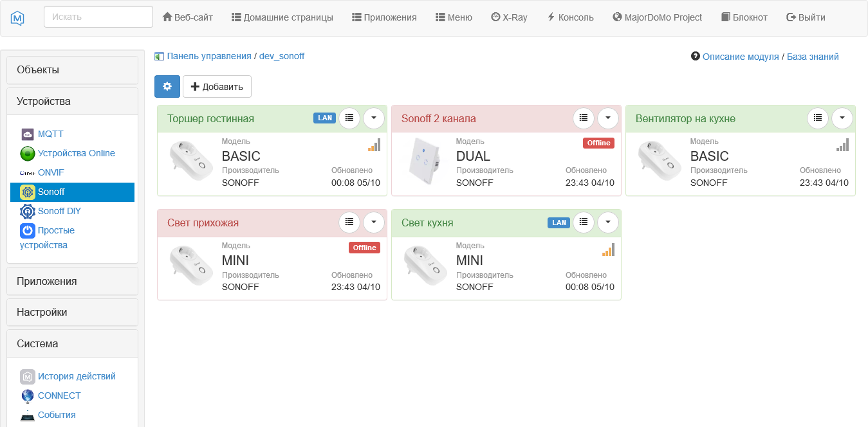Click inside the Искать search field
This screenshot has width=868, height=427.
click(98, 17)
